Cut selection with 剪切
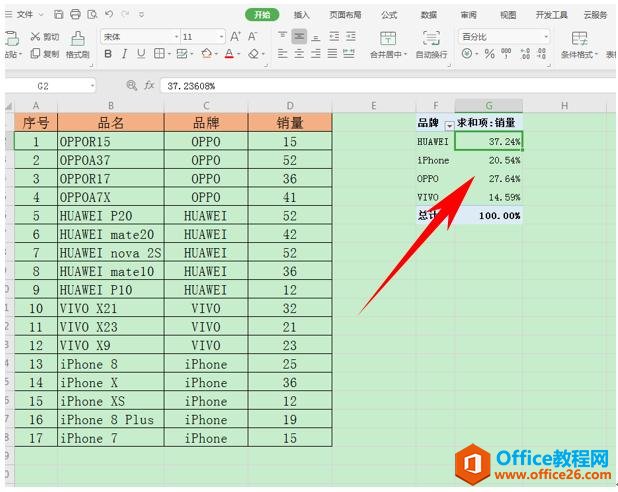618x492 pixels. click(45, 37)
